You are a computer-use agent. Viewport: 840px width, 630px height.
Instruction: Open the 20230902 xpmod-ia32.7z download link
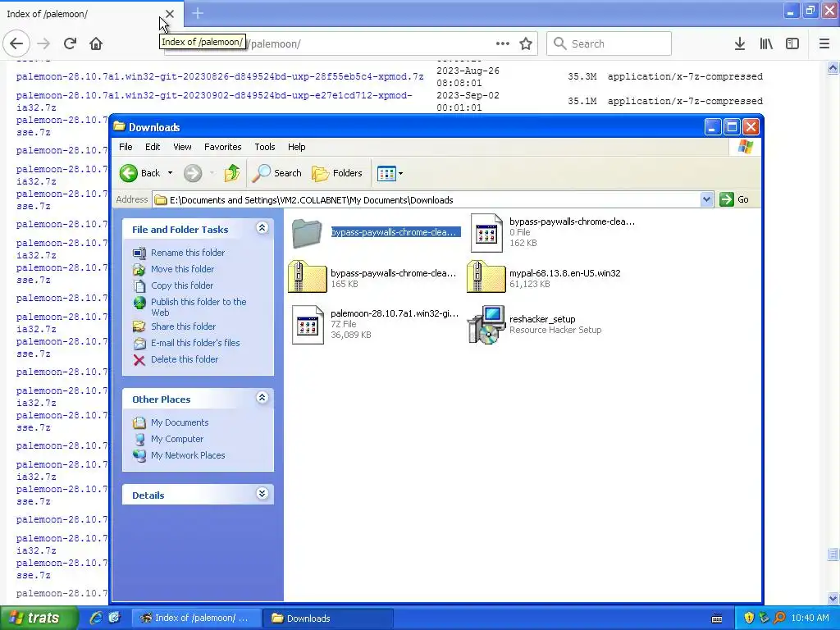(214, 101)
